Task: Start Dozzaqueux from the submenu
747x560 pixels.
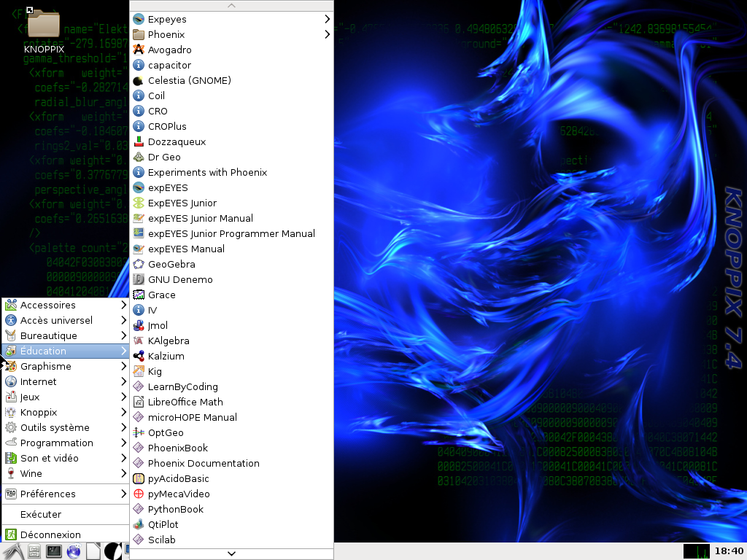Action: pyautogui.click(x=231, y=141)
